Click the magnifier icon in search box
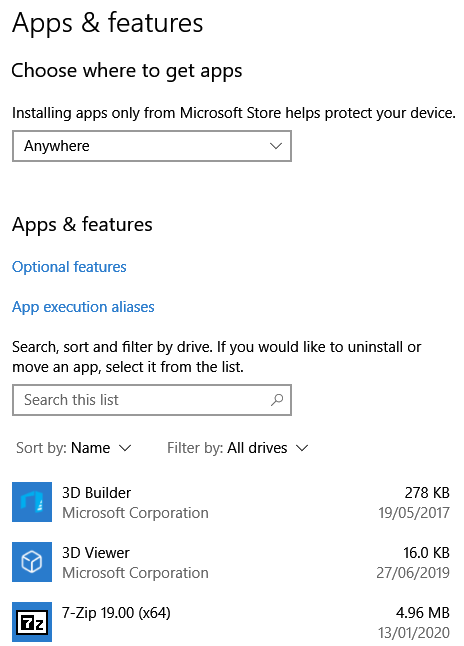 pyautogui.click(x=277, y=400)
